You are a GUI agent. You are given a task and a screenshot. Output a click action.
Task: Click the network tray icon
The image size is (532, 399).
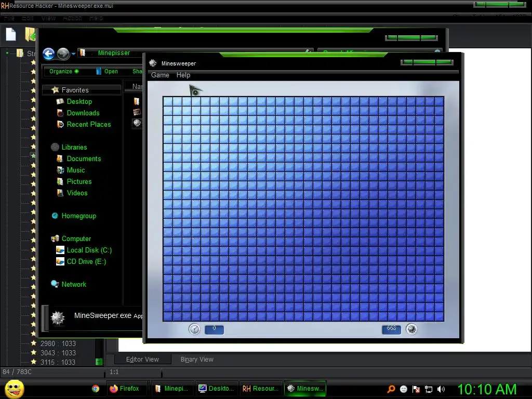[428, 389]
